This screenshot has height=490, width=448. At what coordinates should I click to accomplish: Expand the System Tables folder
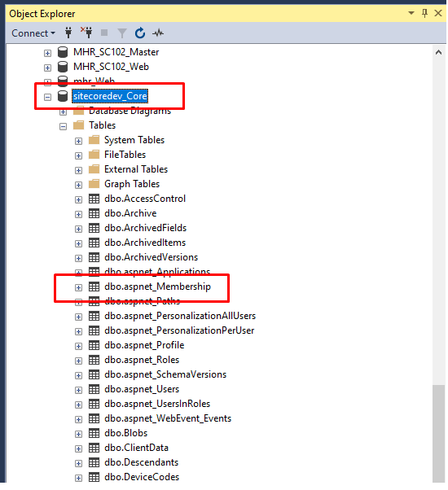(x=78, y=142)
